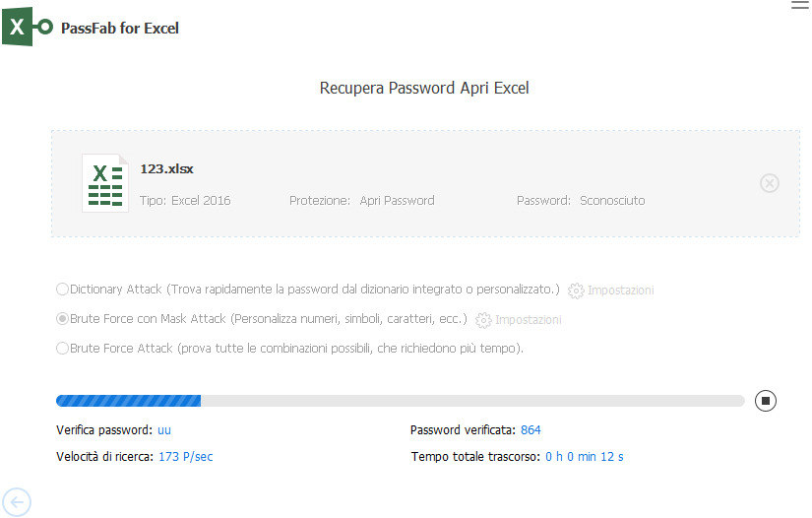This screenshot has height=518, width=812.
Task: Click the Password verificata count value
Action: (531, 430)
